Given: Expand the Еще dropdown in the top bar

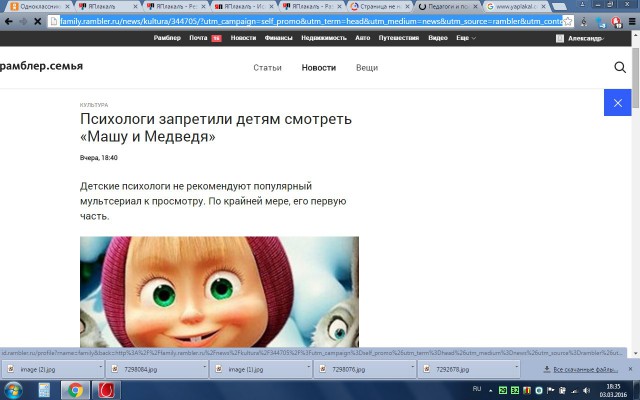Looking at the screenshot, I should coord(466,38).
